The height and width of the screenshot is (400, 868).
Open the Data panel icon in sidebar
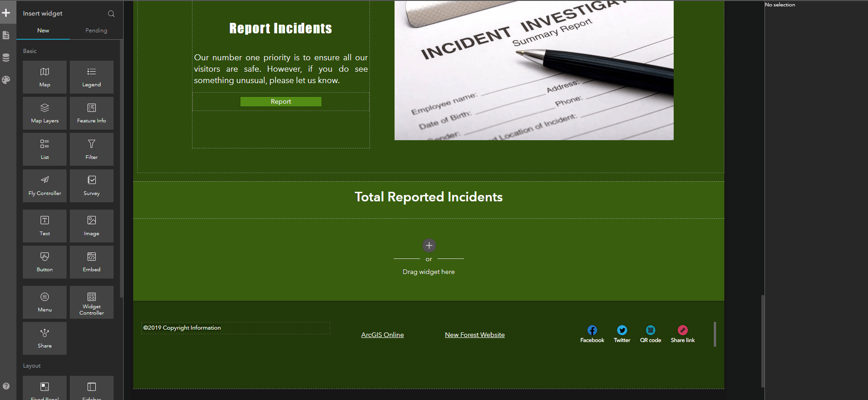pos(6,58)
